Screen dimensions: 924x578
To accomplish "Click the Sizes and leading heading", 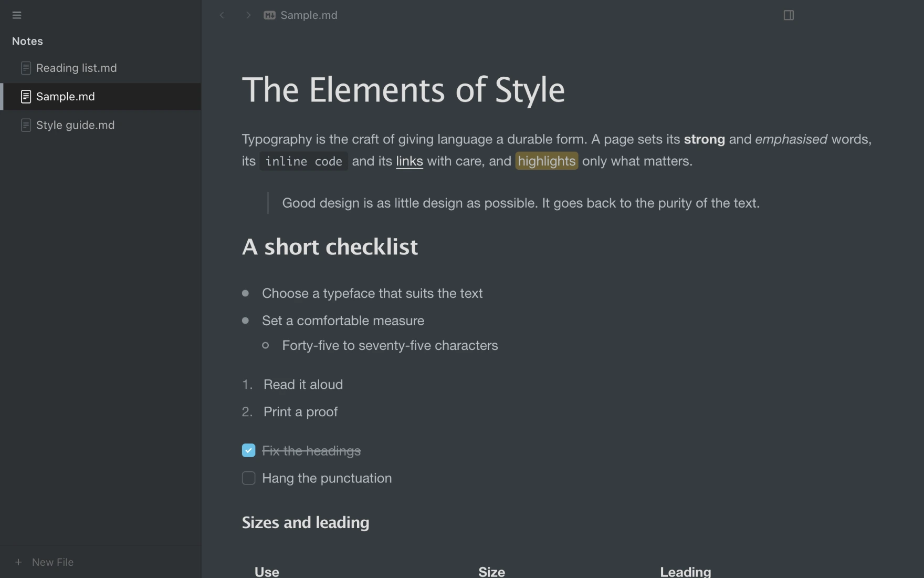I will pos(306,522).
